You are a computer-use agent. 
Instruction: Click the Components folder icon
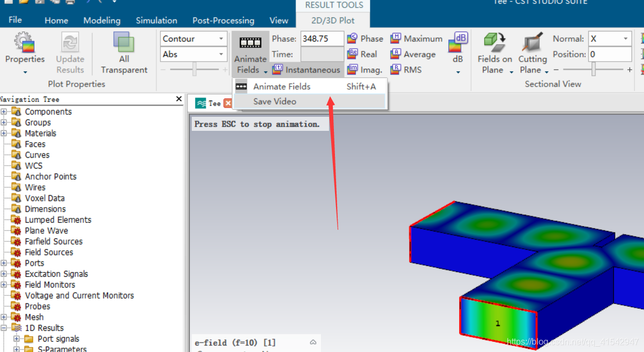click(x=16, y=111)
